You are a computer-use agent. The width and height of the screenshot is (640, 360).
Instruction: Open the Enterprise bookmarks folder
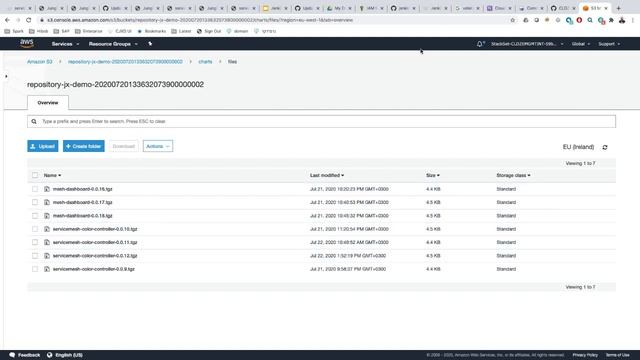tap(89, 31)
